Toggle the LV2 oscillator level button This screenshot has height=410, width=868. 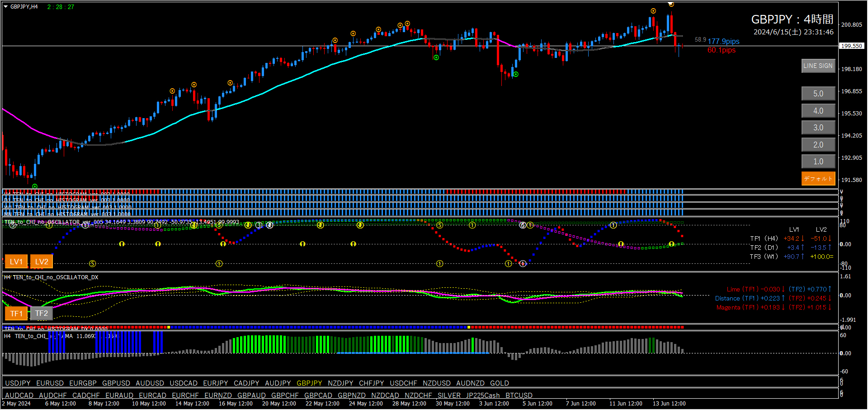click(x=42, y=262)
